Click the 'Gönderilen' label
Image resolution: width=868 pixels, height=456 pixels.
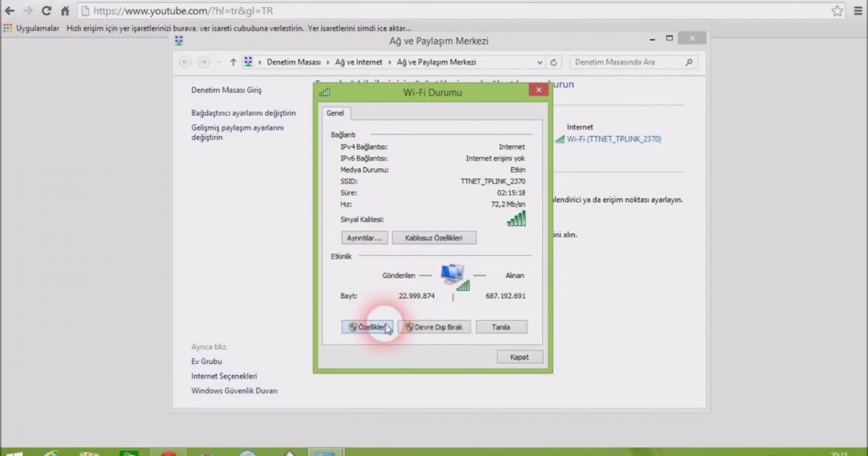click(400, 276)
